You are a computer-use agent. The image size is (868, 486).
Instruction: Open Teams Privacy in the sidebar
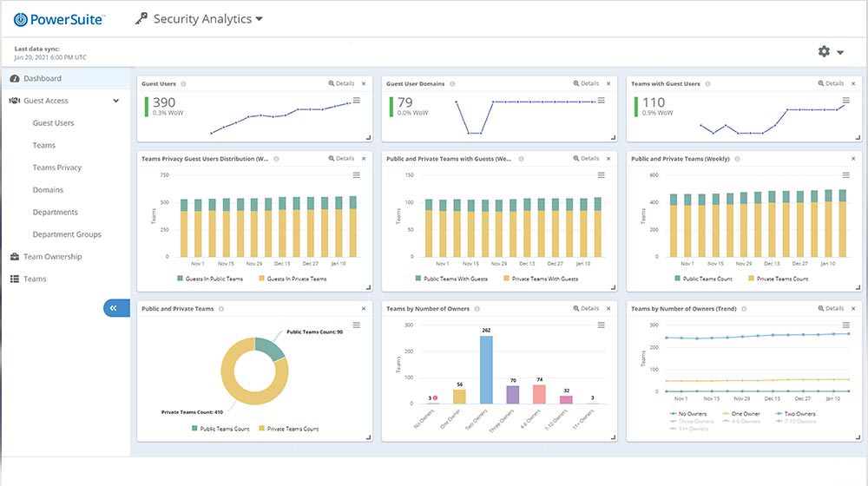pos(57,167)
